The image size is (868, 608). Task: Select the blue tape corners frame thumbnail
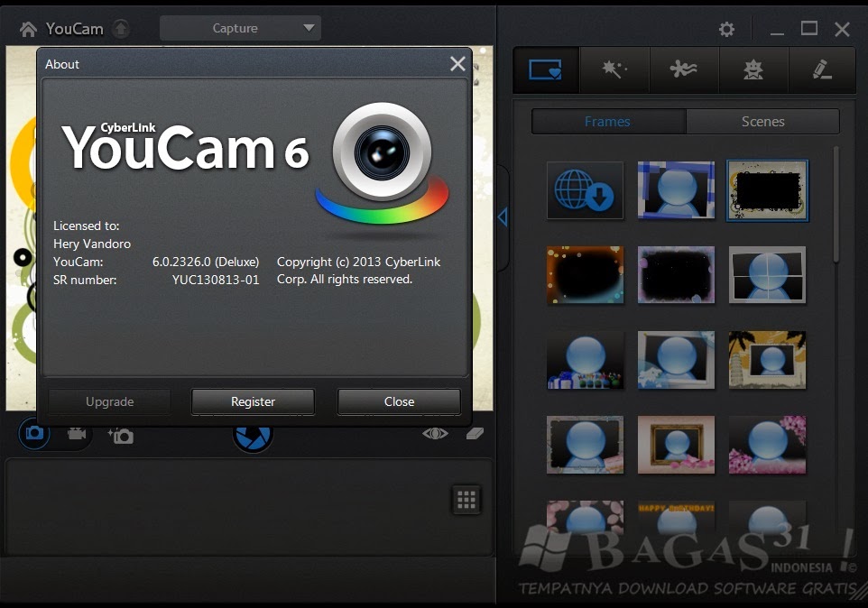click(x=676, y=190)
